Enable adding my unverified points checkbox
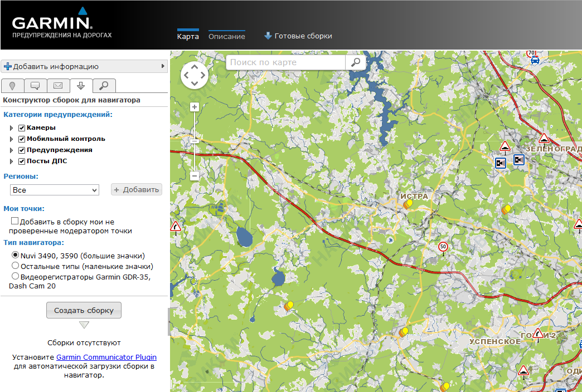582x392 pixels. [15, 222]
